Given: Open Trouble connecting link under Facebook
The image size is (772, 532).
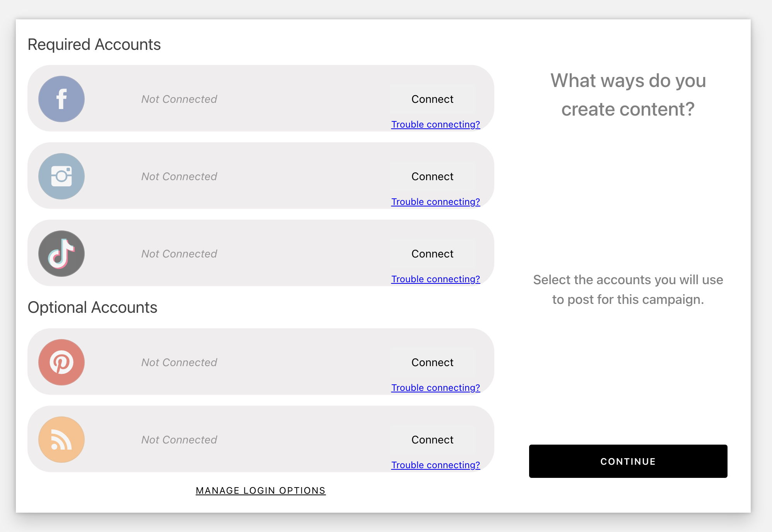Looking at the screenshot, I should (436, 124).
